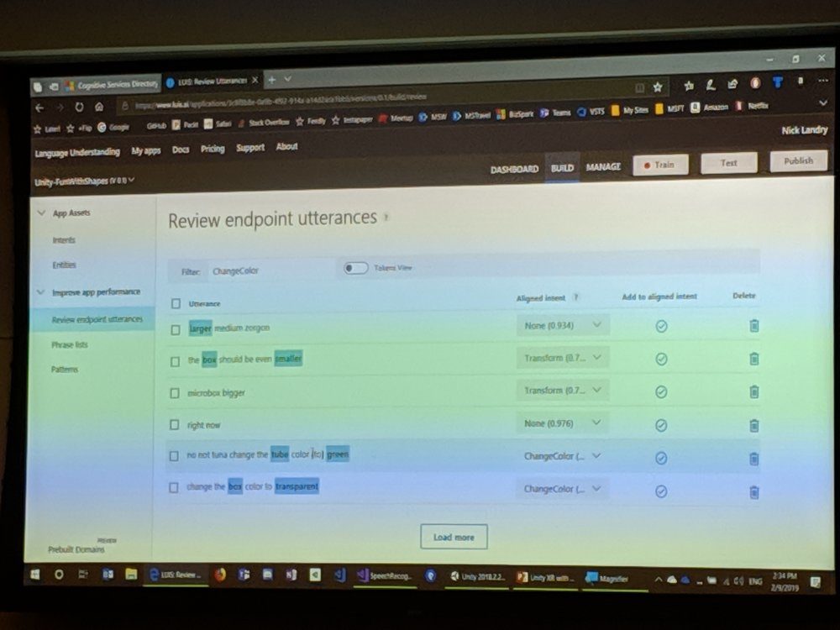
Task: Click the browser refresh icon
Action: (80, 107)
